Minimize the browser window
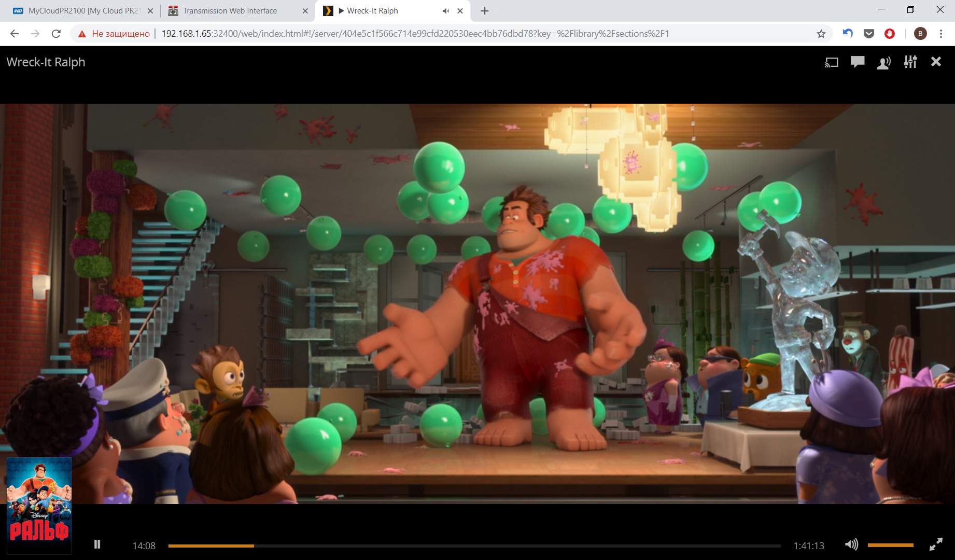This screenshot has height=560, width=955. (x=881, y=10)
